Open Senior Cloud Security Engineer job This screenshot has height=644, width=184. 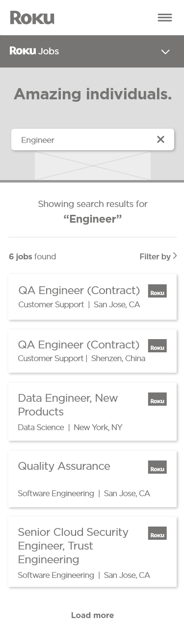point(93,552)
